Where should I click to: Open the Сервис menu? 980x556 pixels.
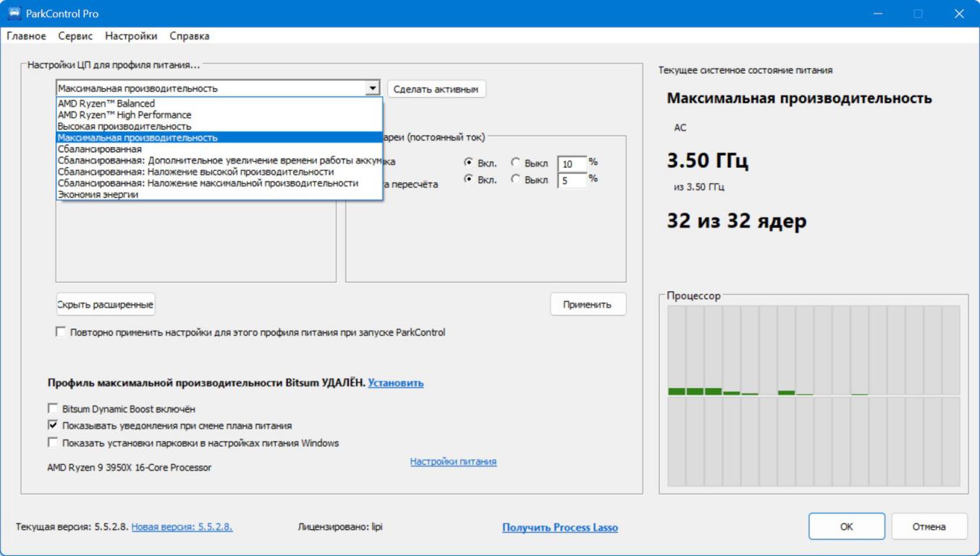75,36
